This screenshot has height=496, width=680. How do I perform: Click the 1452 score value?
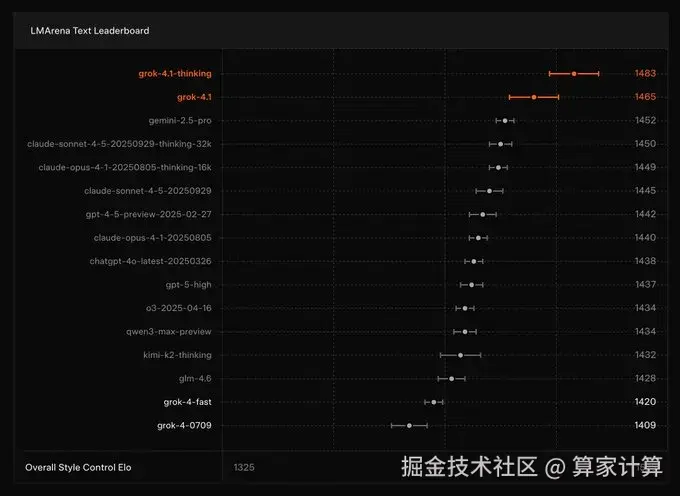(x=645, y=120)
